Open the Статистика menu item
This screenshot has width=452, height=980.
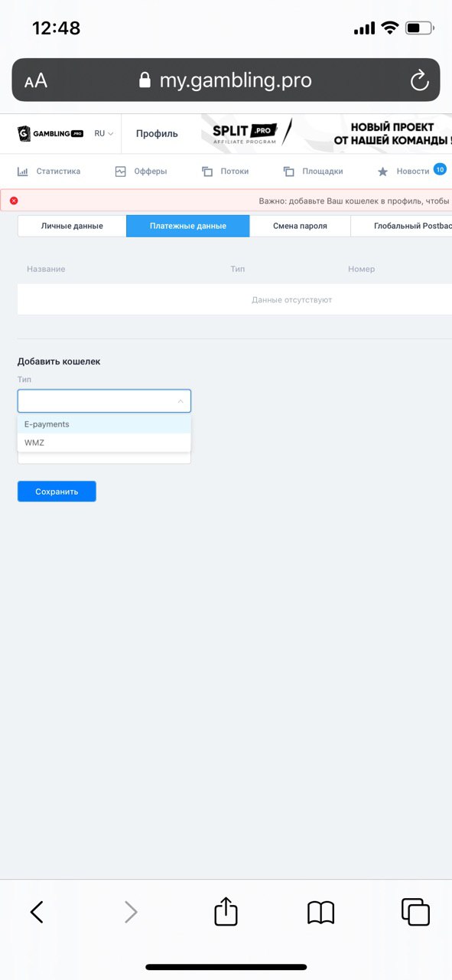coord(58,171)
